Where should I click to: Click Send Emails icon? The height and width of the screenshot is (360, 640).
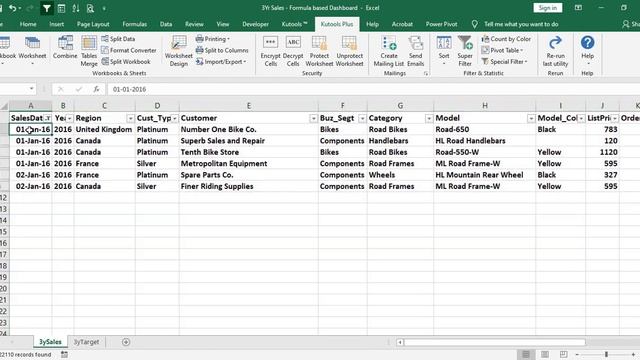pyautogui.click(x=416, y=51)
